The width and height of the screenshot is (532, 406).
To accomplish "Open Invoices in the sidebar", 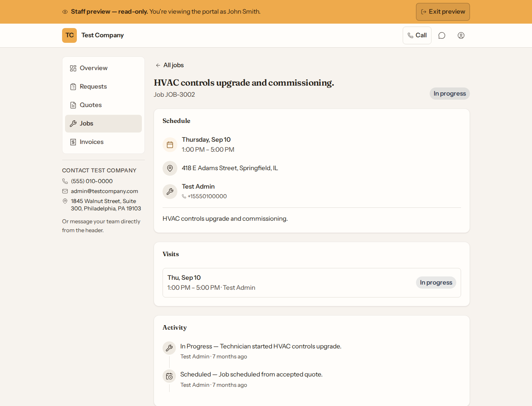I will point(103,142).
